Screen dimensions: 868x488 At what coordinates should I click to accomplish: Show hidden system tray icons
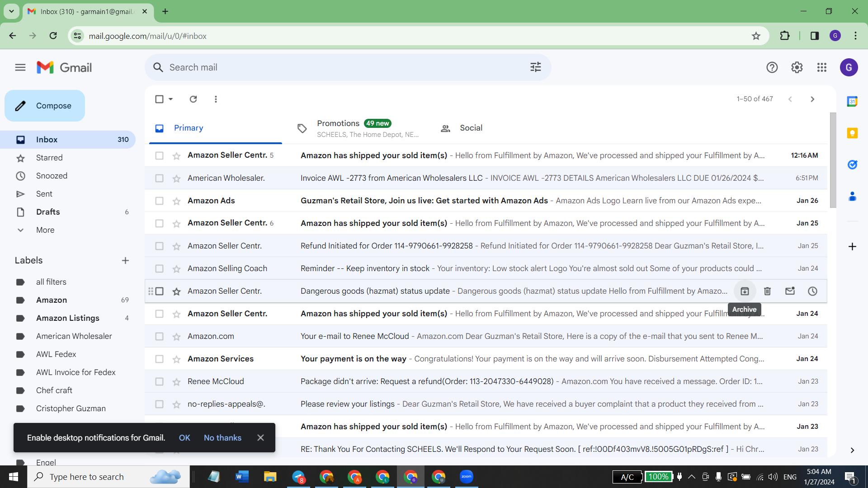692,477
